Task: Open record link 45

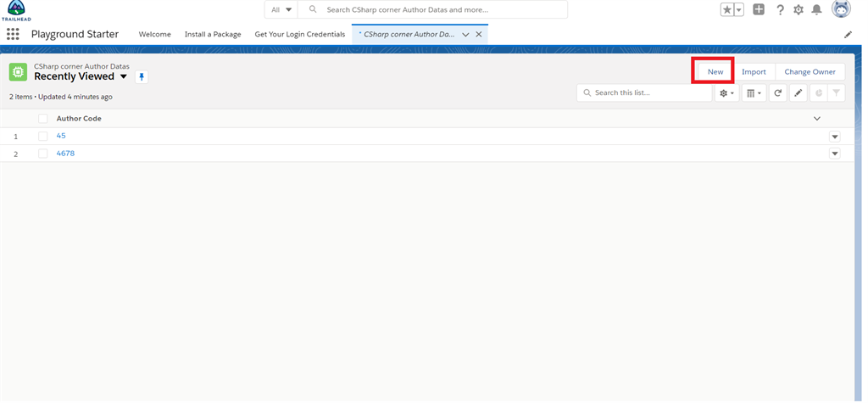Action: click(x=61, y=136)
